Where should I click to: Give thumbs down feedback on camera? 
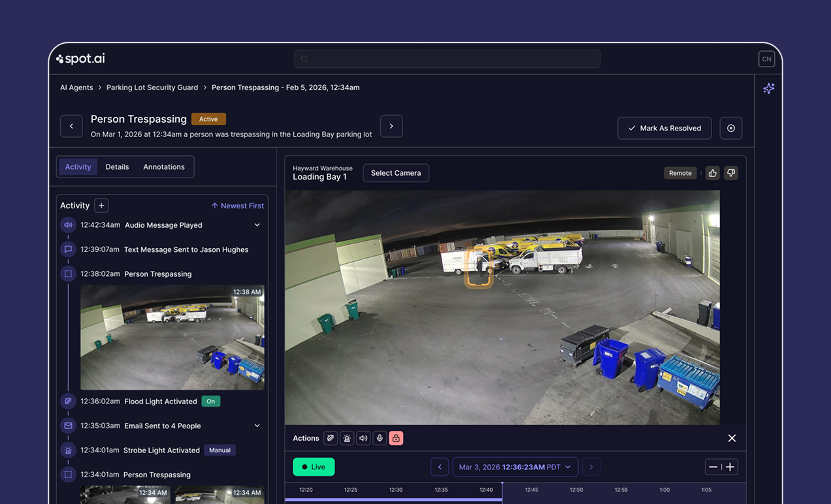coord(731,173)
